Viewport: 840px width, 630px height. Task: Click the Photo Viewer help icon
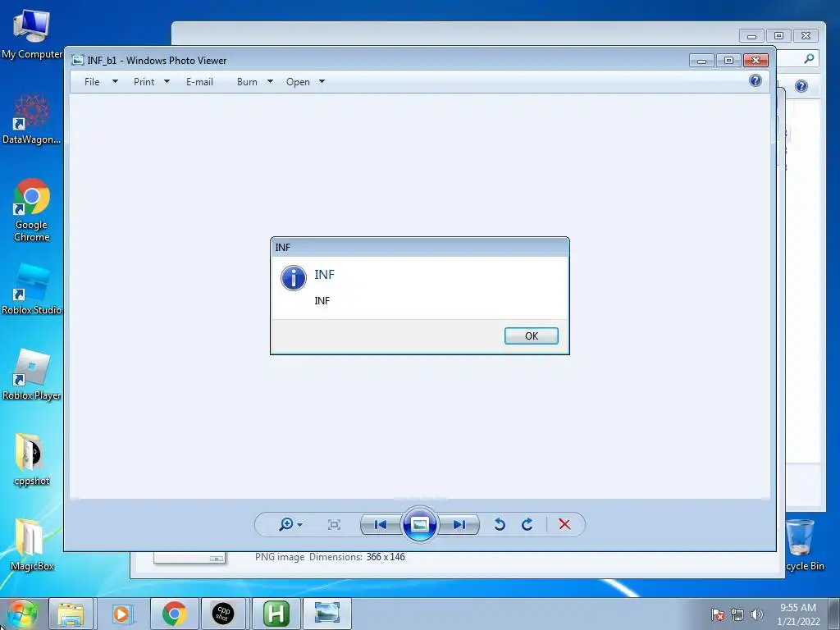(x=756, y=81)
